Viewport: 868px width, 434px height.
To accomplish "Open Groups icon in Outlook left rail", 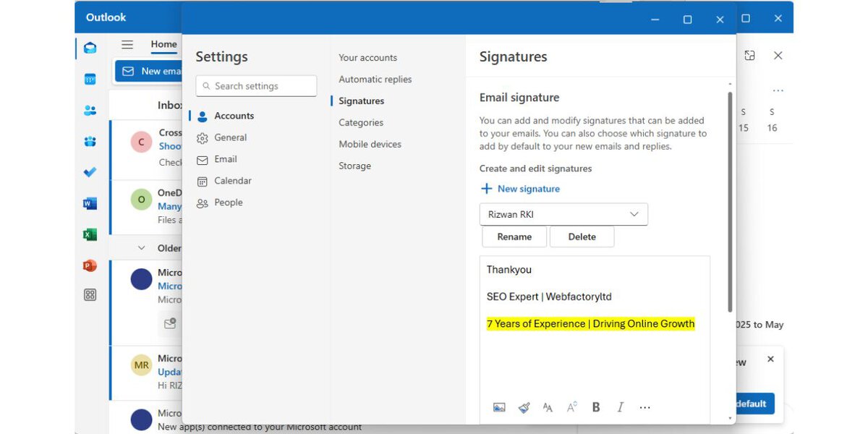I will pos(90,142).
